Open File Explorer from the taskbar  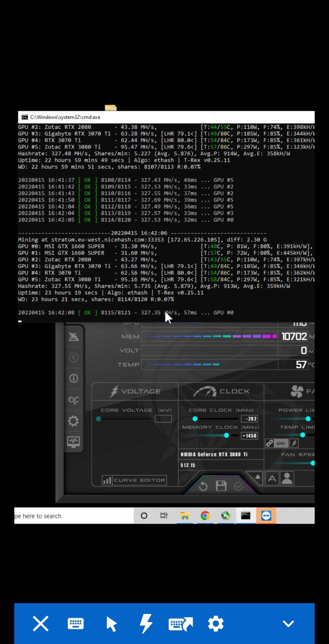click(185, 516)
